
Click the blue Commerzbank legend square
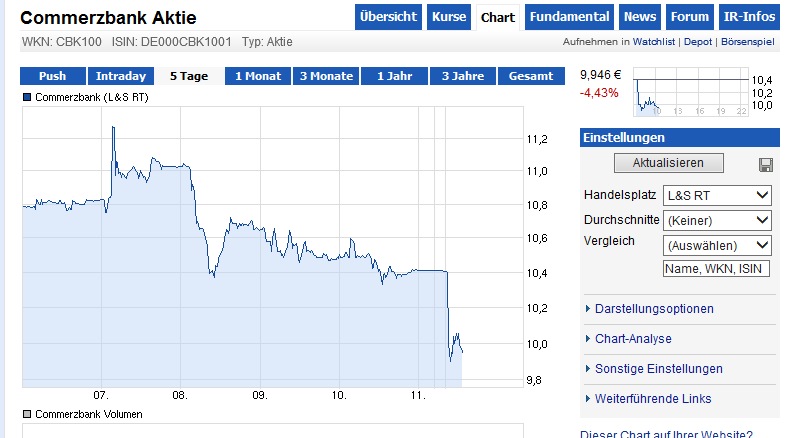(x=27, y=97)
